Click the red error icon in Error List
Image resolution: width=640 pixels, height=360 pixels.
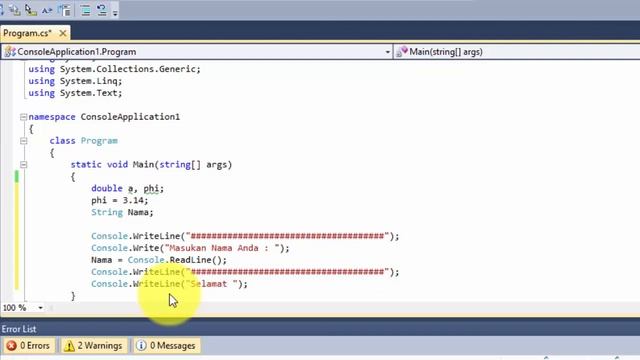[11, 346]
